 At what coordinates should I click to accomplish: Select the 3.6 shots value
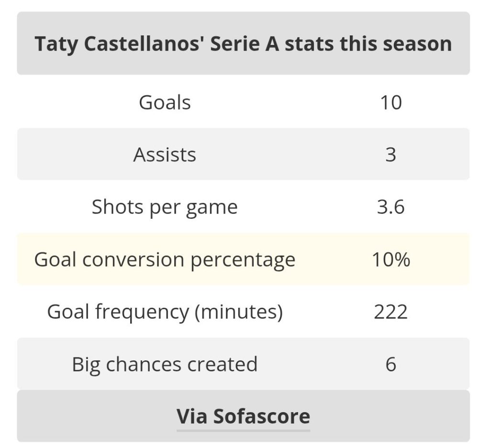390,207
